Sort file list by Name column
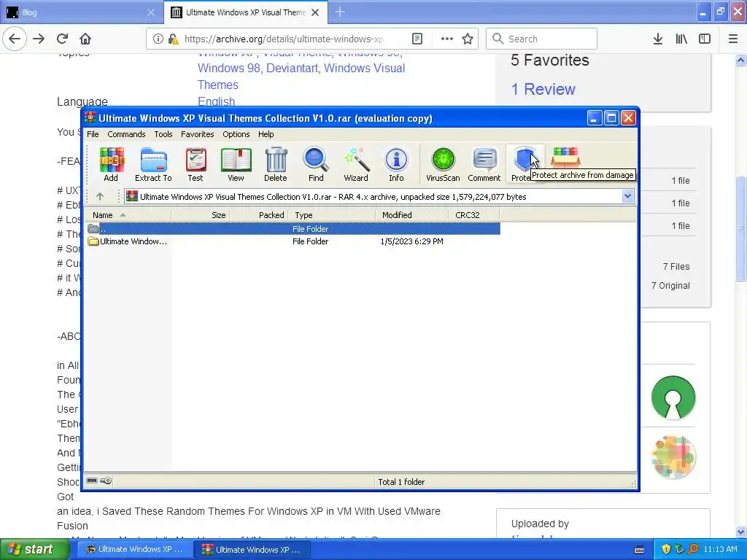Image resolution: width=747 pixels, height=560 pixels. click(128, 215)
